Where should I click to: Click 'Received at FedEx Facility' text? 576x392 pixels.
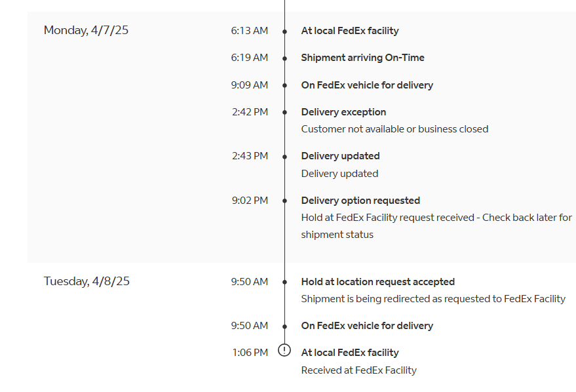(358, 370)
